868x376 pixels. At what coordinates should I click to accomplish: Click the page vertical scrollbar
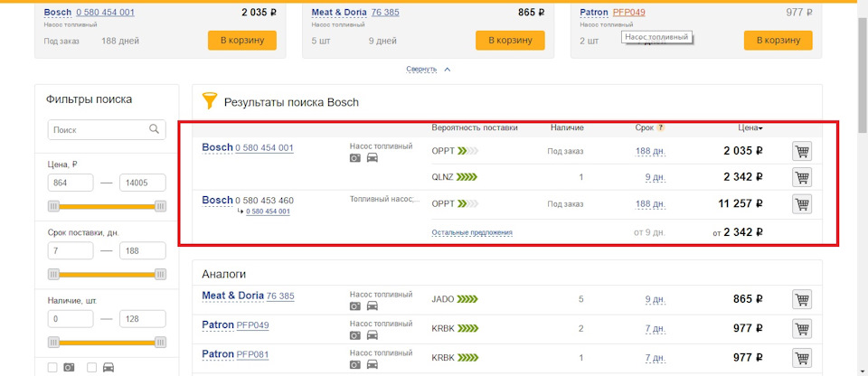pyautogui.click(x=863, y=75)
